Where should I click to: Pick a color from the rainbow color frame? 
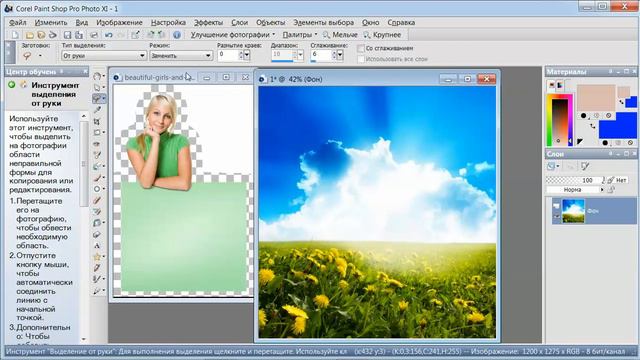pyautogui.click(x=559, y=119)
